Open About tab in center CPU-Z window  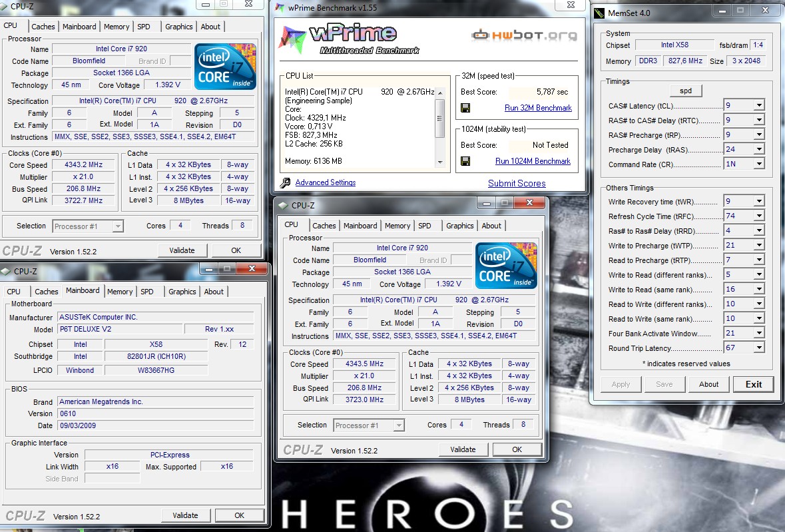491,226
